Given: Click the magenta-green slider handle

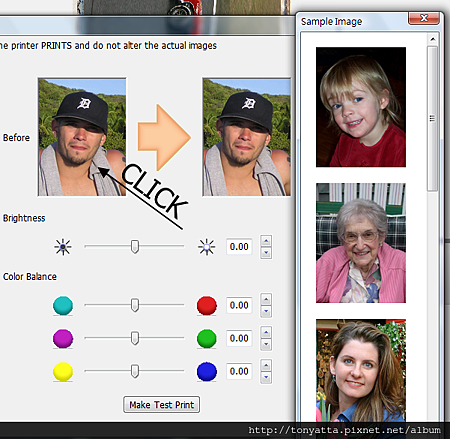Looking at the screenshot, I should coord(135,338).
